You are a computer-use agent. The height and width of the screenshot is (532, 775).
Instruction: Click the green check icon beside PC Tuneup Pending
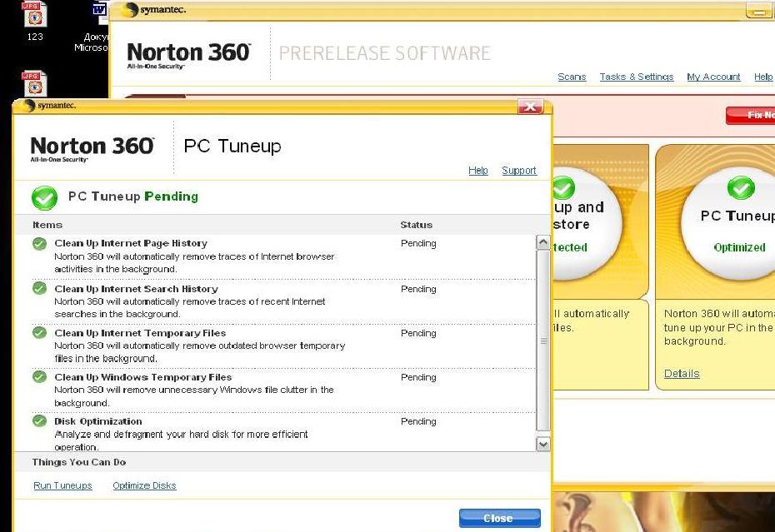(x=44, y=197)
